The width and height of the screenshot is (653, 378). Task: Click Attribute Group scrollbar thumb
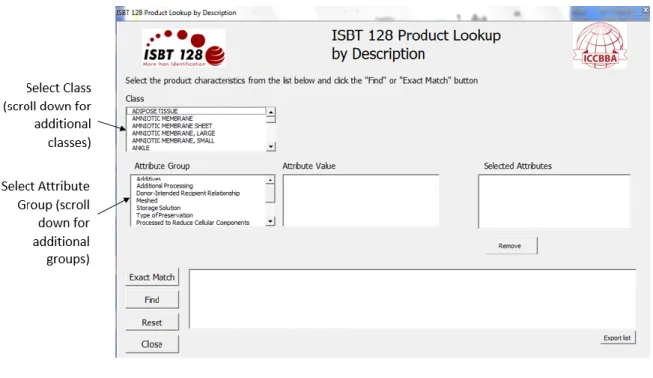point(271,193)
